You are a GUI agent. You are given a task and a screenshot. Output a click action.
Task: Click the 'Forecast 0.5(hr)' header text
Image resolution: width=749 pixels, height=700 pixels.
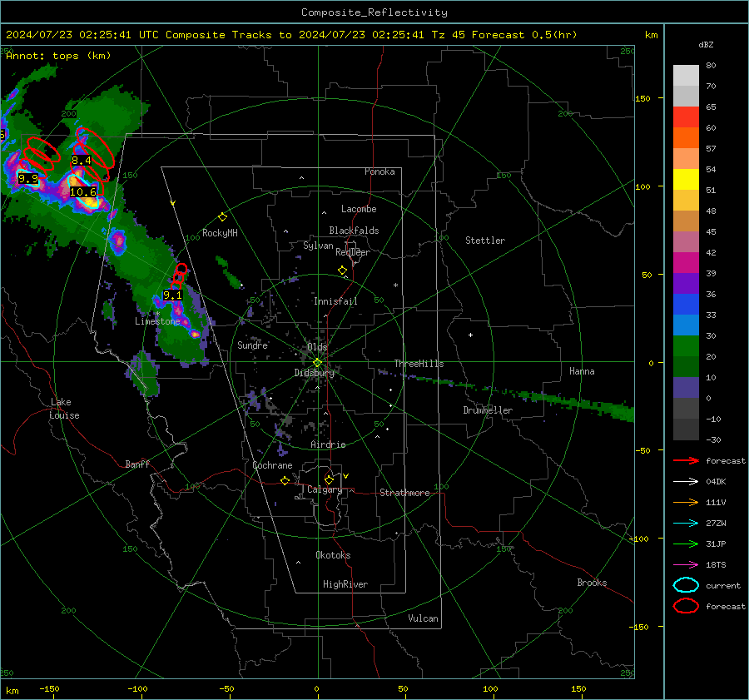[x=524, y=35]
